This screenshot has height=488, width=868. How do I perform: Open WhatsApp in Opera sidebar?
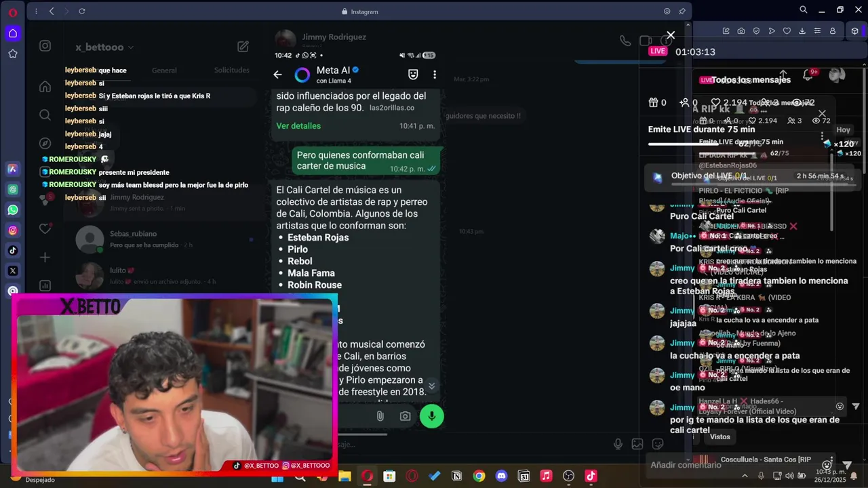(x=13, y=210)
